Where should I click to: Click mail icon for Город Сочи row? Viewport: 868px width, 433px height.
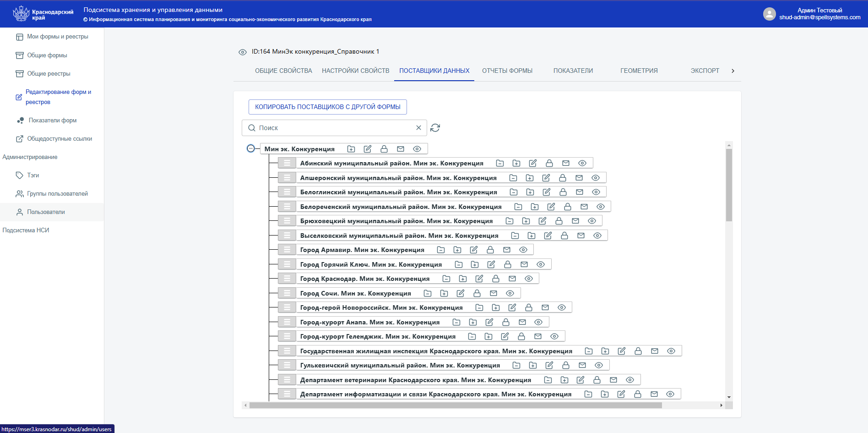tap(494, 293)
